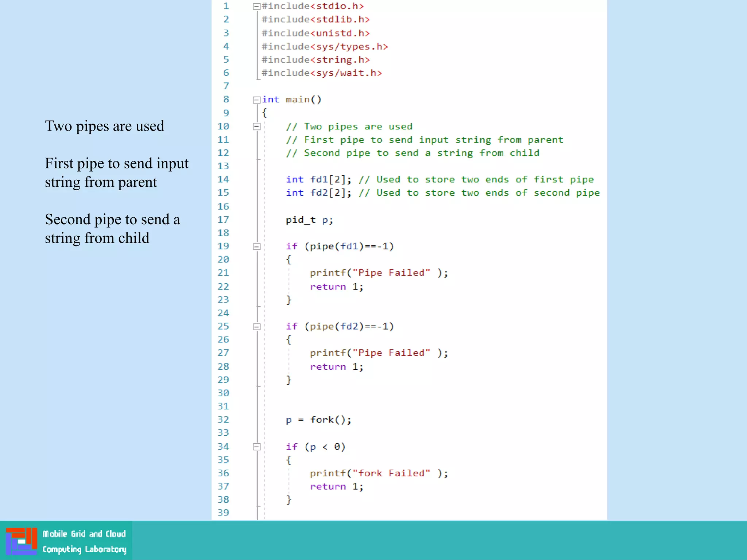Click the "fork Failed" printf string
Image resolution: width=747 pixels, height=560 pixels.
[x=391, y=473]
